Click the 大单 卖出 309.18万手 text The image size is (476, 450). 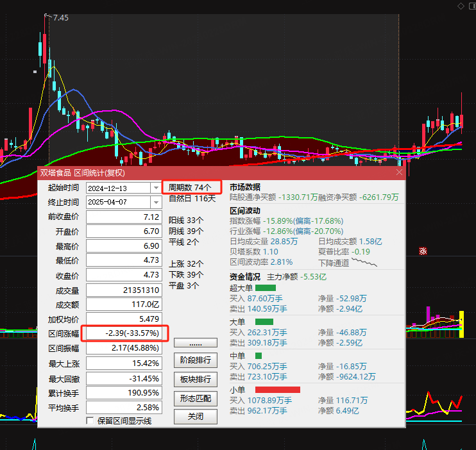259,343
